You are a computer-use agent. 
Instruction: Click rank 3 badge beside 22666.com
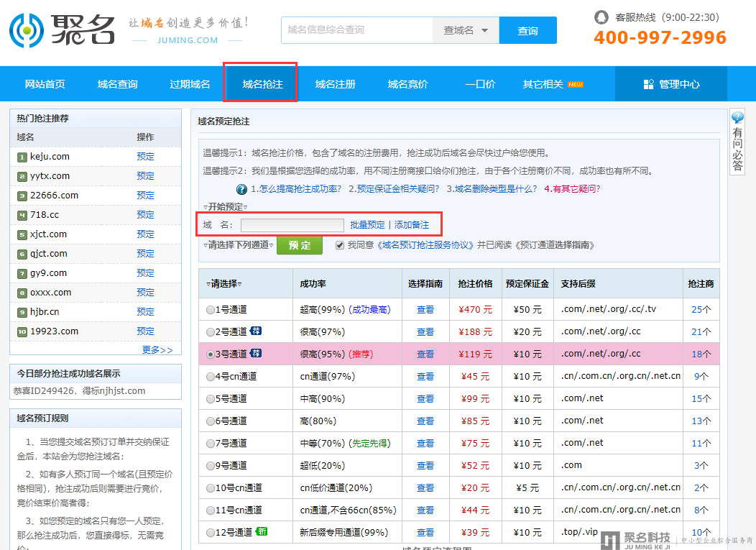tap(22, 196)
